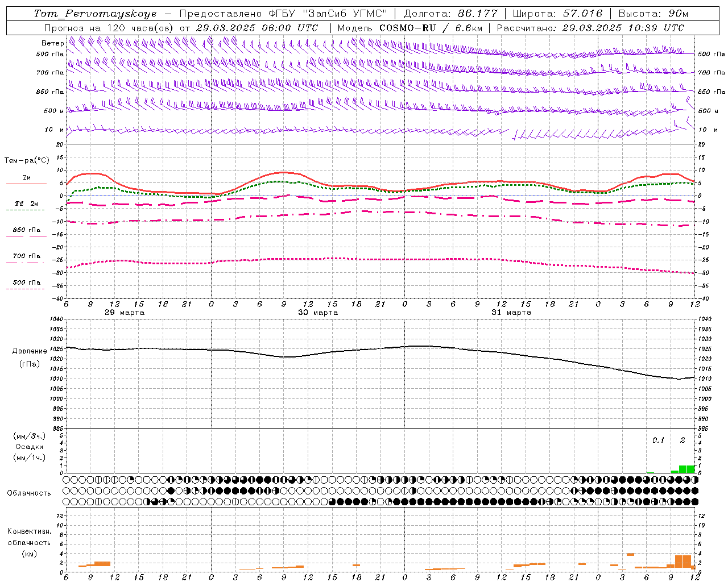
Task: Click the 30 марта date label
Action: click(x=318, y=313)
